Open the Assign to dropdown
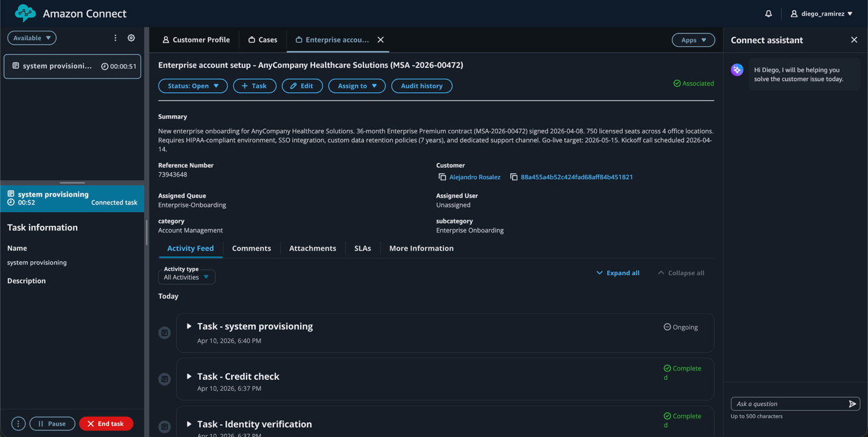Image resolution: width=868 pixels, height=437 pixels. [x=357, y=86]
